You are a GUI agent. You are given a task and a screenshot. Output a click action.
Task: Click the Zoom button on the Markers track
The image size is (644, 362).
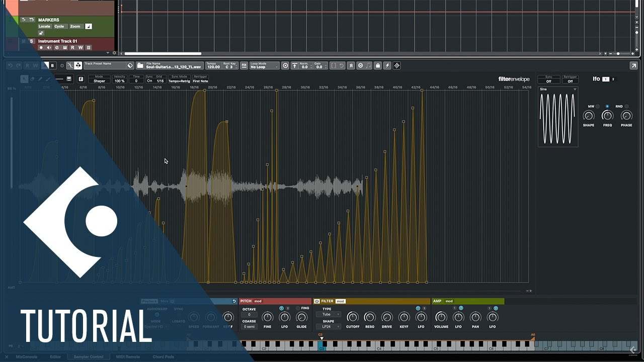(74, 26)
